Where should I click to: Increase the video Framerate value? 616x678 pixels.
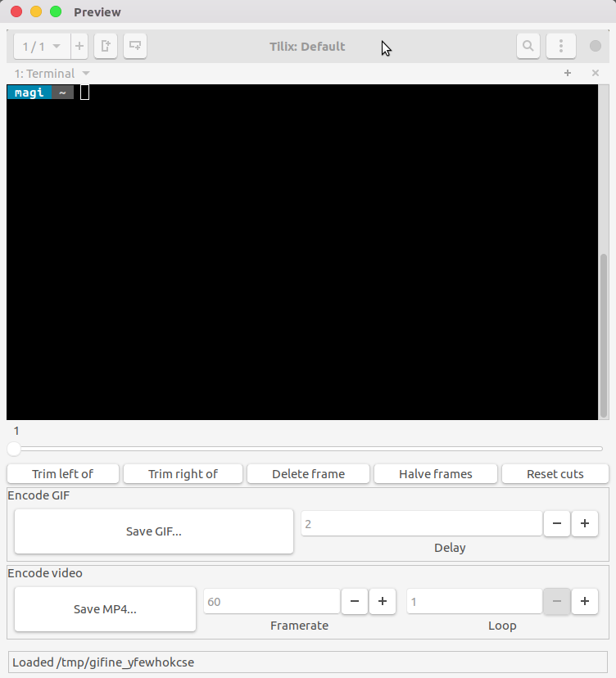[x=383, y=602]
